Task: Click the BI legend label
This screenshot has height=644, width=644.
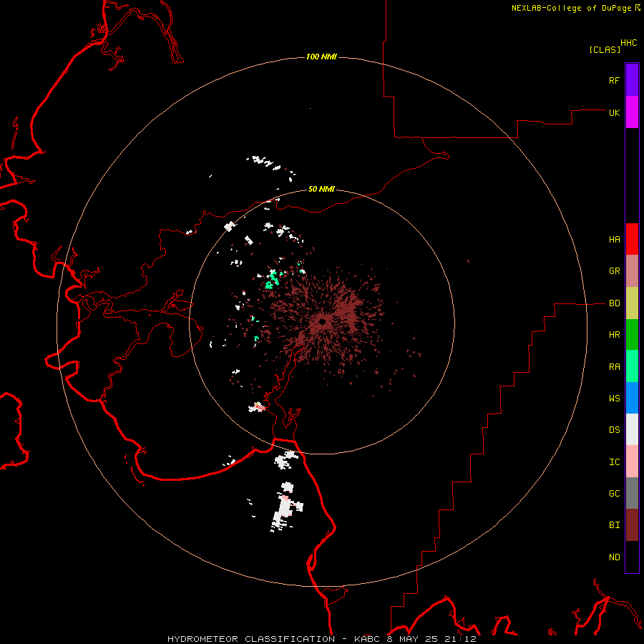Action: pos(614,525)
